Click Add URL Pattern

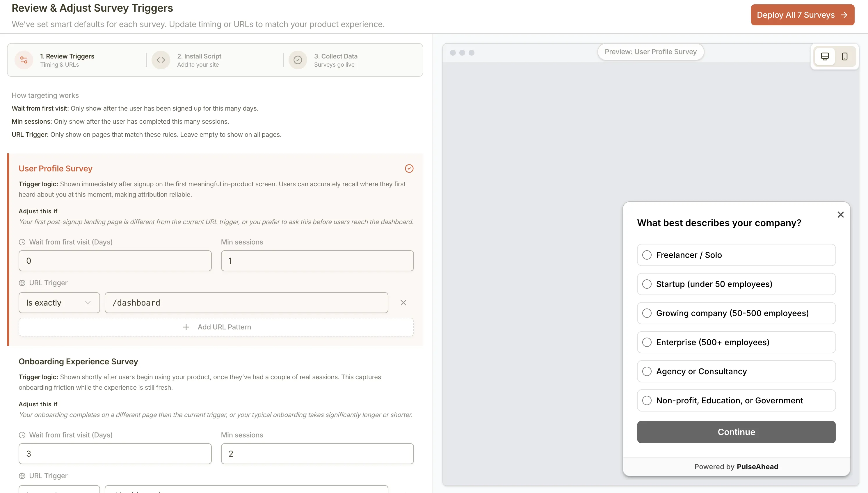(x=216, y=327)
